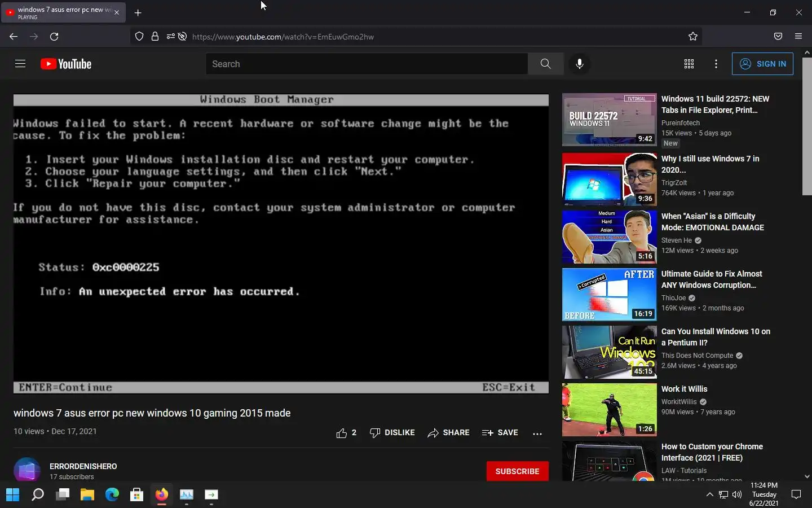Click the autoplay blocked icon in address bar

[182, 36]
